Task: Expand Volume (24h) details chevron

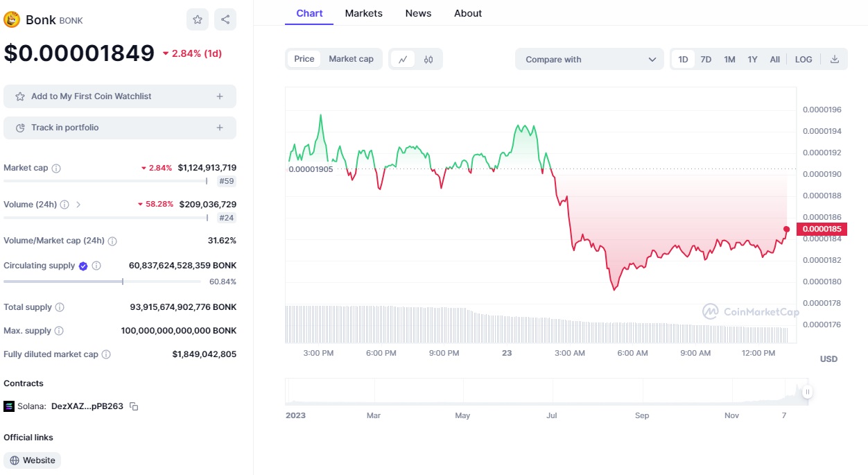Action: click(x=78, y=205)
